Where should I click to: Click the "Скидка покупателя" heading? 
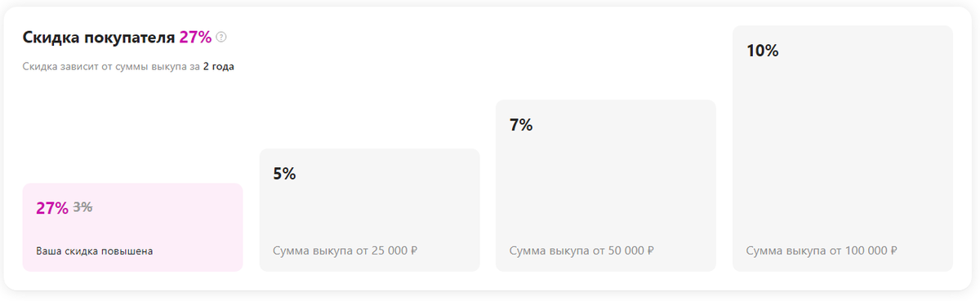99,38
